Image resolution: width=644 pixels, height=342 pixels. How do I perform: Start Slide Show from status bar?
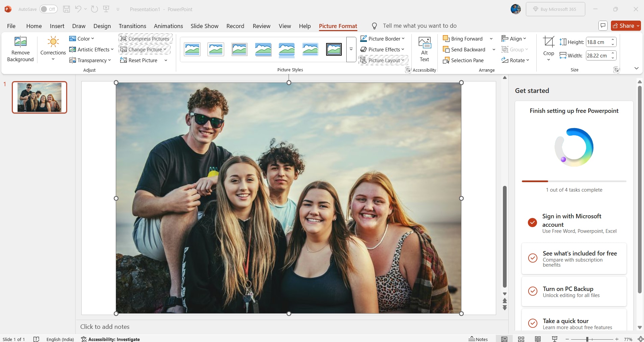click(x=555, y=339)
